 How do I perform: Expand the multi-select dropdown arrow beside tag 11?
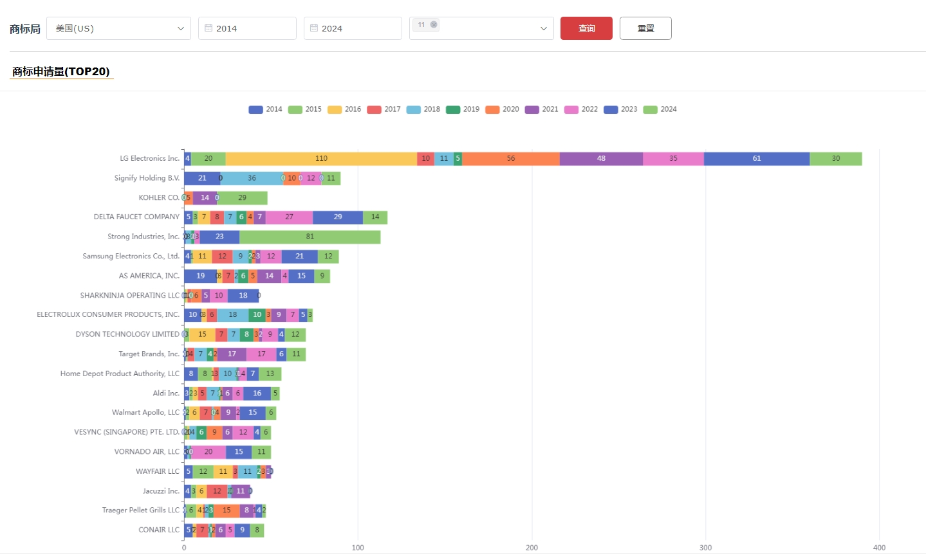pos(543,28)
